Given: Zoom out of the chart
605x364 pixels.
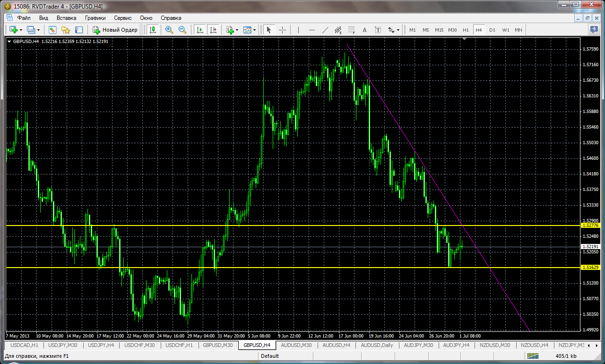Looking at the screenshot, I should coord(182,30).
